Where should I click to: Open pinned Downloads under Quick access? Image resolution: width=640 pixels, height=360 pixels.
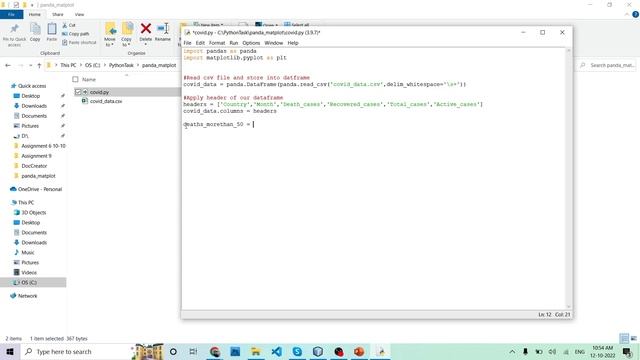click(34, 106)
